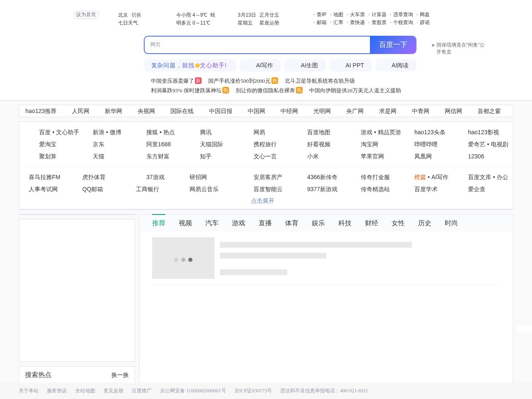Open the city 切换 selector
This screenshot has height=399, width=532.
136,15
